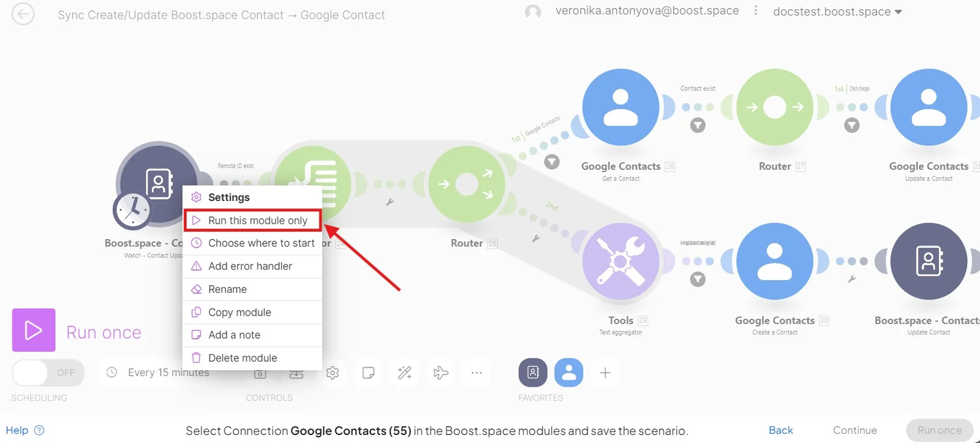This screenshot has width=980, height=443.
Task: Open the three-dot more controls menu
Action: pyautogui.click(x=477, y=373)
